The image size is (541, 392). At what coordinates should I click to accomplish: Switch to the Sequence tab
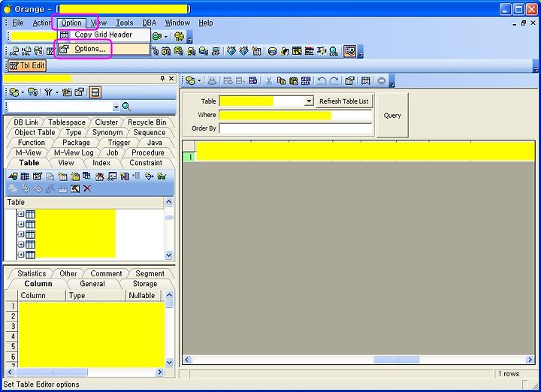pos(150,132)
